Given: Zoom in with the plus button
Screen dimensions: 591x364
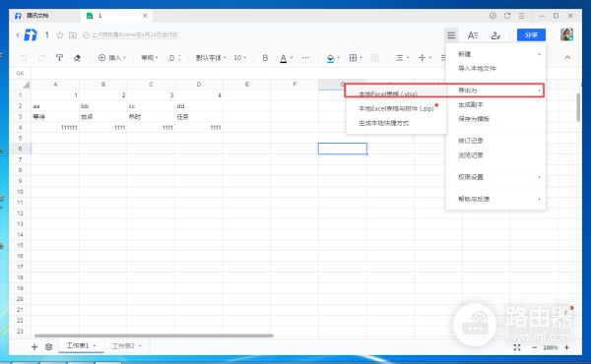Looking at the screenshot, I should (x=567, y=347).
